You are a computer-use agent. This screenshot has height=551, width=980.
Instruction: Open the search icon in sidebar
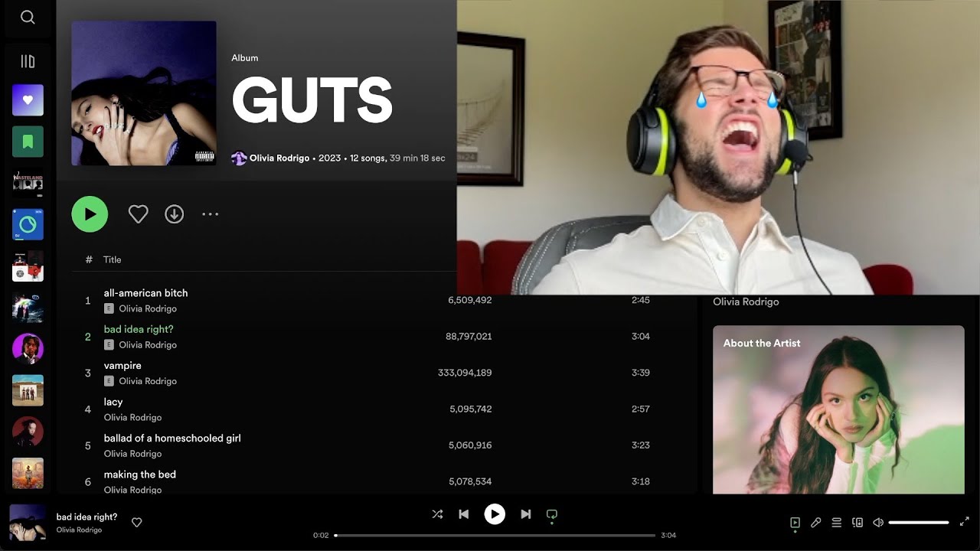(28, 17)
